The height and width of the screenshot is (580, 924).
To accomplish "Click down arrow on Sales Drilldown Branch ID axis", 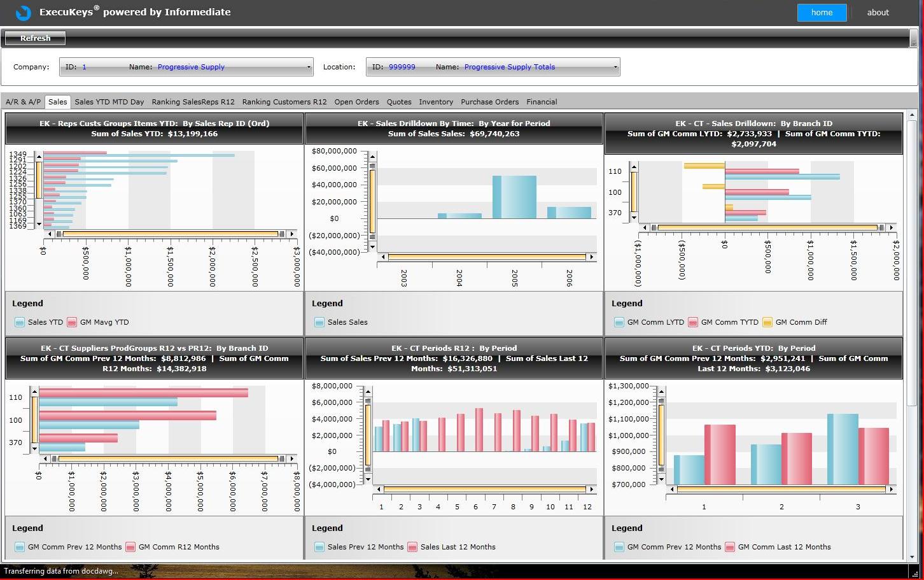I will coord(633,218).
